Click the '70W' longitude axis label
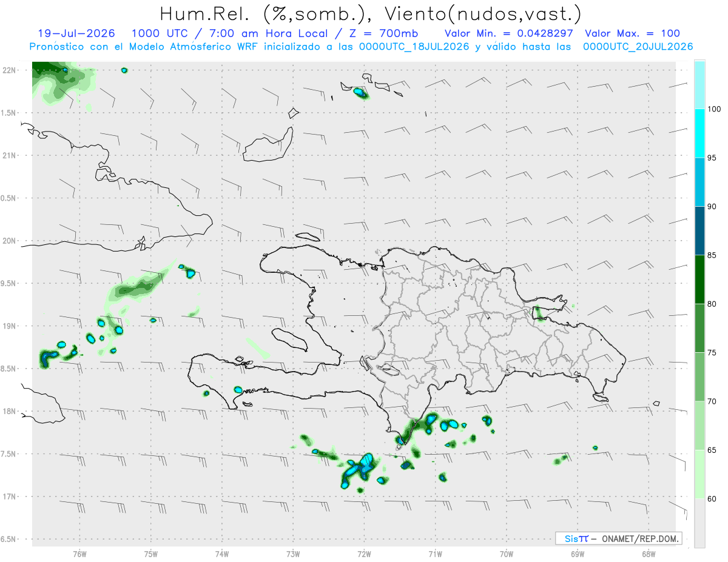The width and height of the screenshot is (728, 562). tap(507, 553)
